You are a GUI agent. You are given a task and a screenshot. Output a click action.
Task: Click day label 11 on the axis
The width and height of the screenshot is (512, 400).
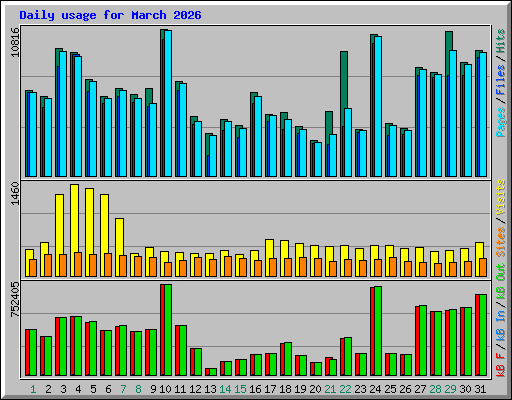pyautogui.click(x=180, y=389)
